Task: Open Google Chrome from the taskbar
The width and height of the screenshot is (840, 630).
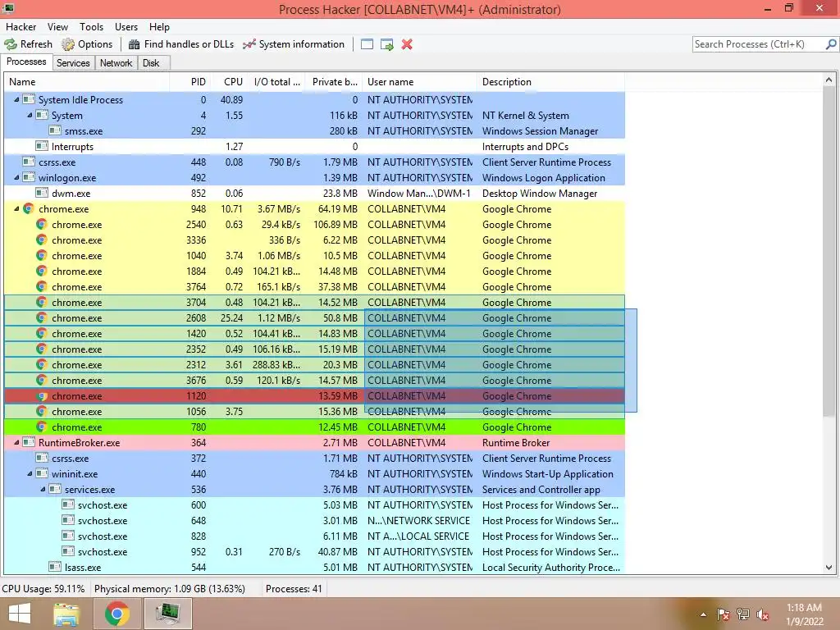Action: click(x=116, y=614)
